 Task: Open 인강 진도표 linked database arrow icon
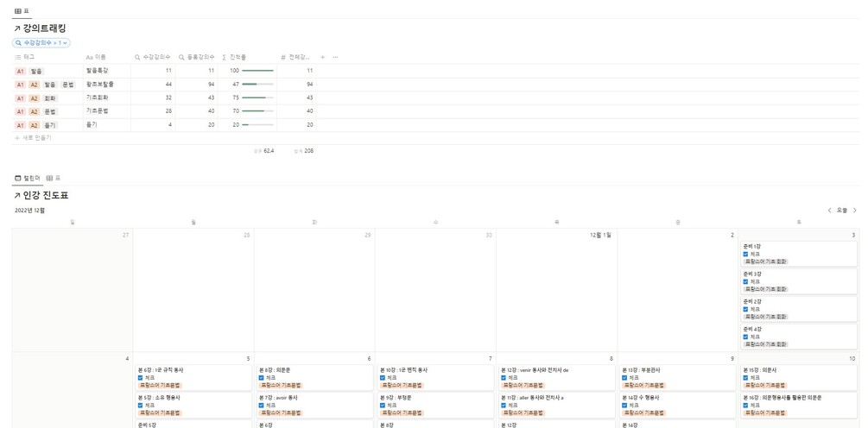[17, 196]
